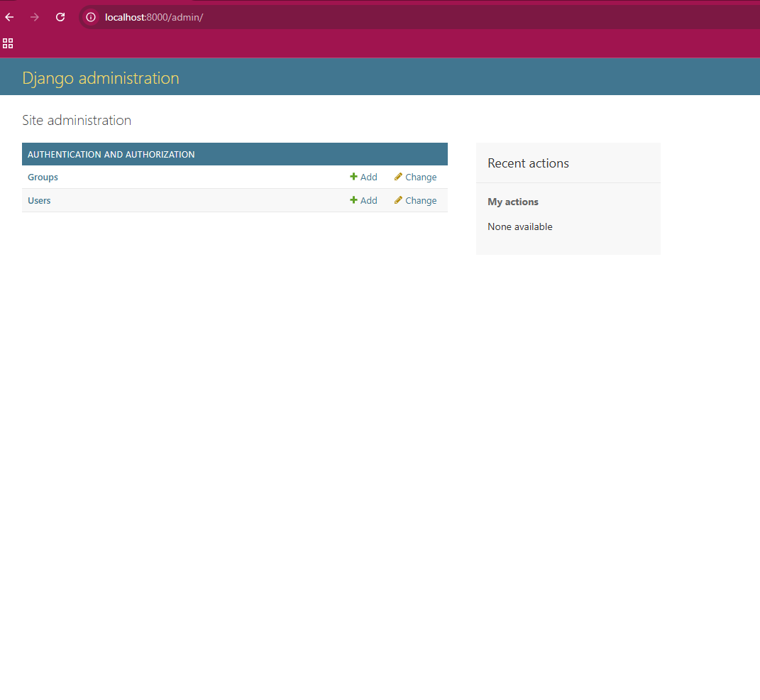
Task: Click the browser back arrow icon
Action: [x=9, y=17]
